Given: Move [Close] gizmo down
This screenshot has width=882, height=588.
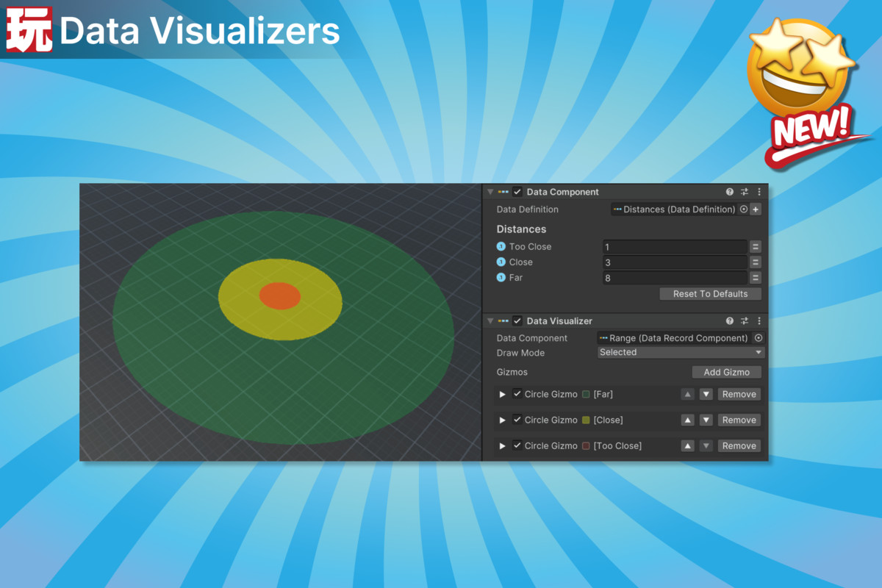Looking at the screenshot, I should point(706,420).
